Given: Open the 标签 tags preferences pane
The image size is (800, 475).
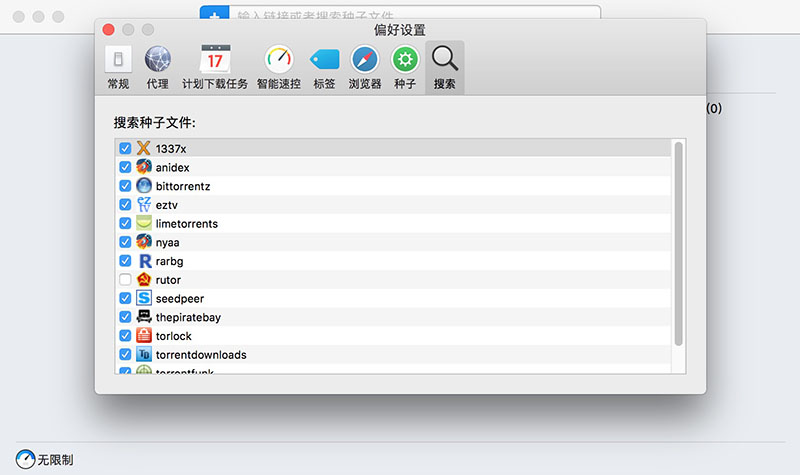Looking at the screenshot, I should pyautogui.click(x=324, y=68).
